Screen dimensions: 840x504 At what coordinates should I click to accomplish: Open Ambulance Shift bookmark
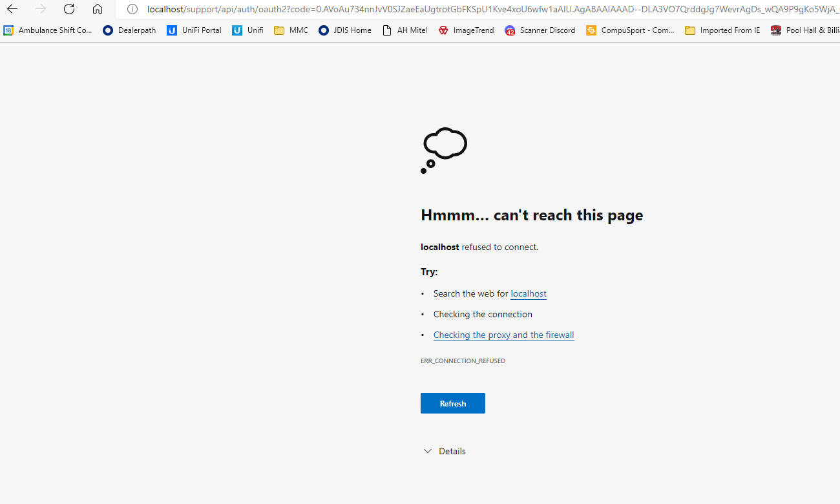click(48, 30)
